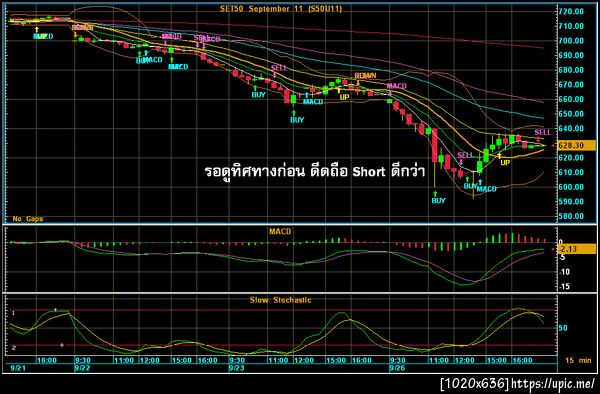Click the 590.00 price axis value

tap(571, 202)
